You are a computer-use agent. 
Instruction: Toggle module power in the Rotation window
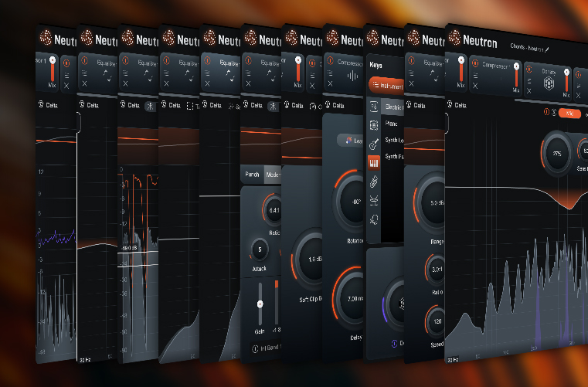[x=330, y=61]
